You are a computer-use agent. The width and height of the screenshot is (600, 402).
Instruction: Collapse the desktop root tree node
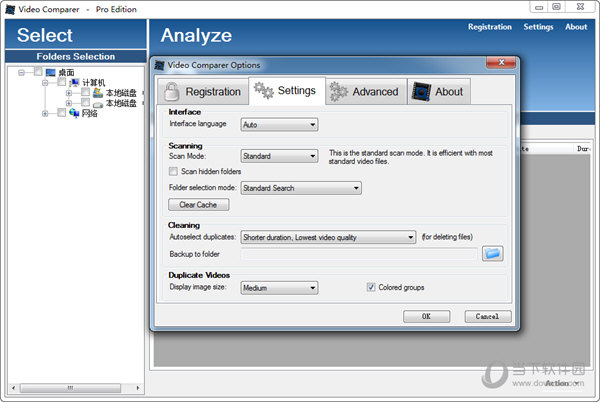coord(21,73)
